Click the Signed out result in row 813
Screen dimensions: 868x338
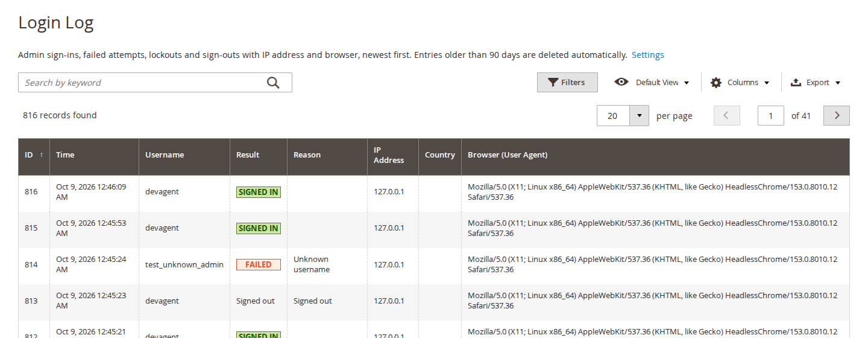(x=256, y=301)
